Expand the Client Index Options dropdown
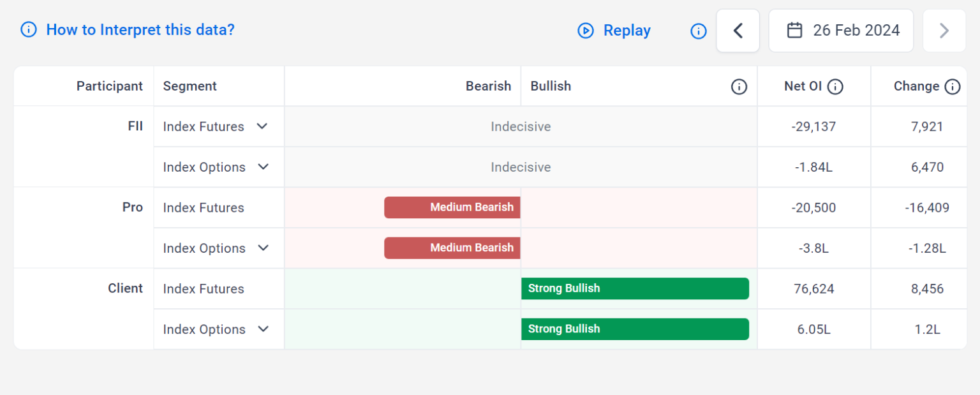Viewport: 980px width, 395px height. [262, 329]
